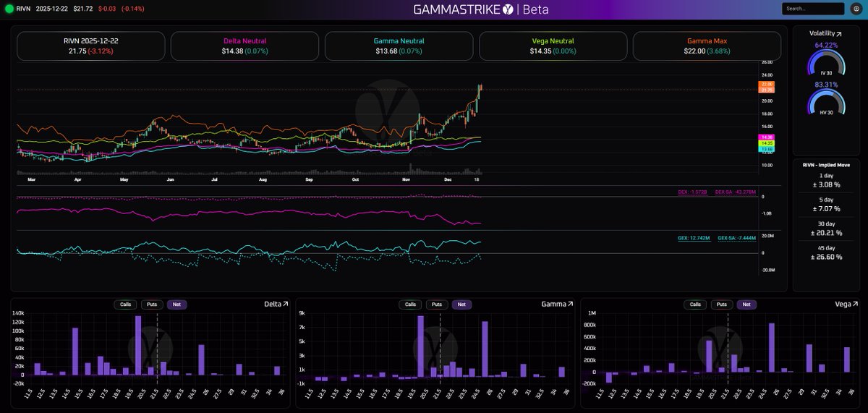
Task: Click the orange 22.00 price axis tag
Action: pyautogui.click(x=767, y=84)
